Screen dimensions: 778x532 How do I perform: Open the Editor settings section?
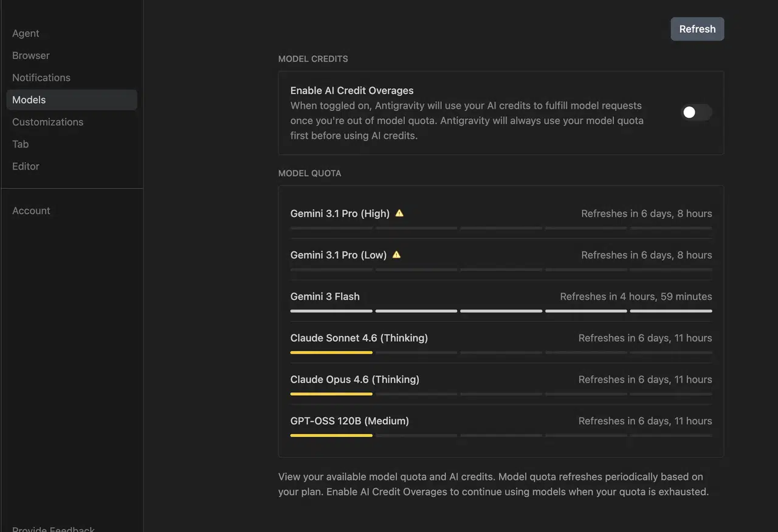pyautogui.click(x=26, y=167)
